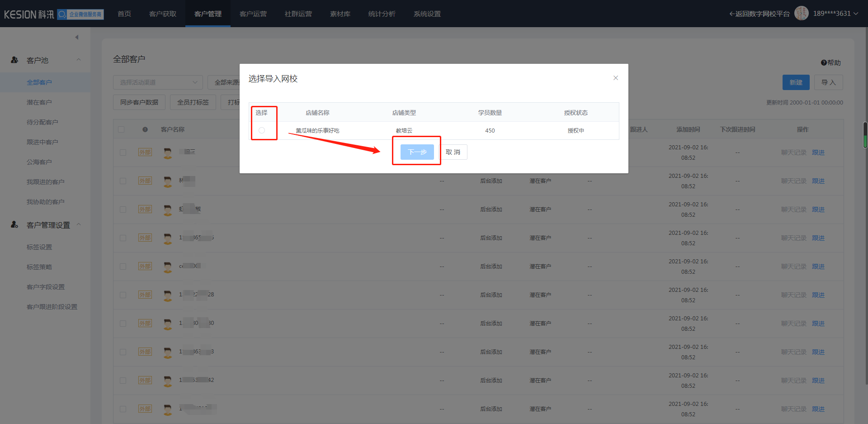The image size is (868, 424).
Task: Switch to the 客户运营 top menu
Action: point(253,14)
